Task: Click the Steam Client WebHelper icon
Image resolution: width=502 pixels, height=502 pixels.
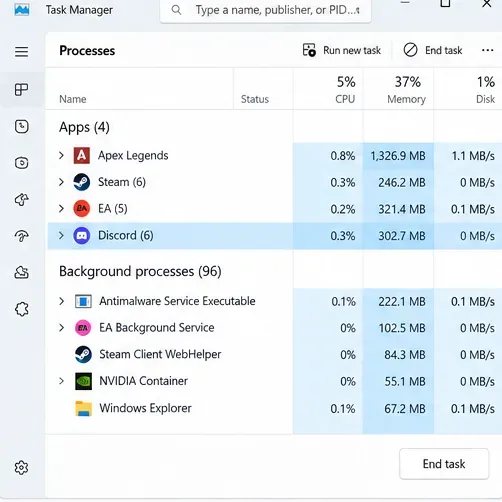Action: [x=83, y=354]
